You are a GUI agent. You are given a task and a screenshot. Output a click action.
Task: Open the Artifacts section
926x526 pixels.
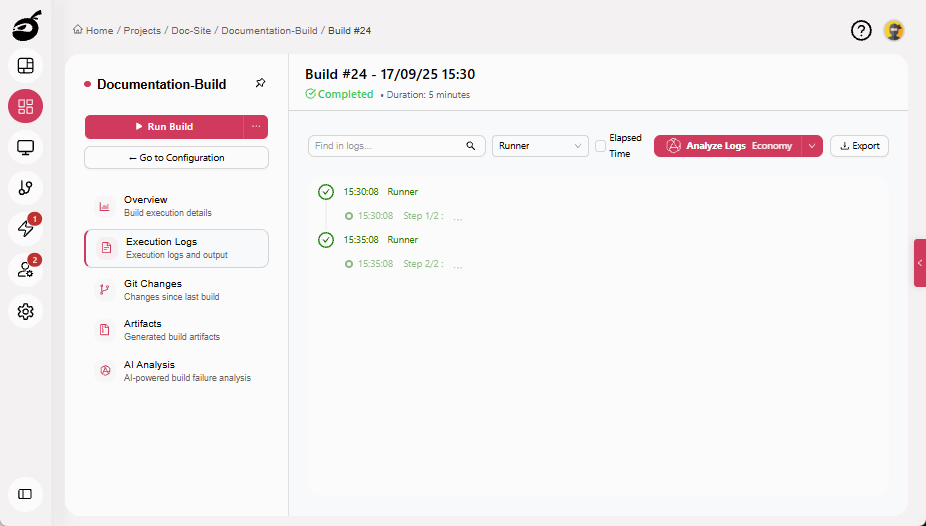coord(177,330)
